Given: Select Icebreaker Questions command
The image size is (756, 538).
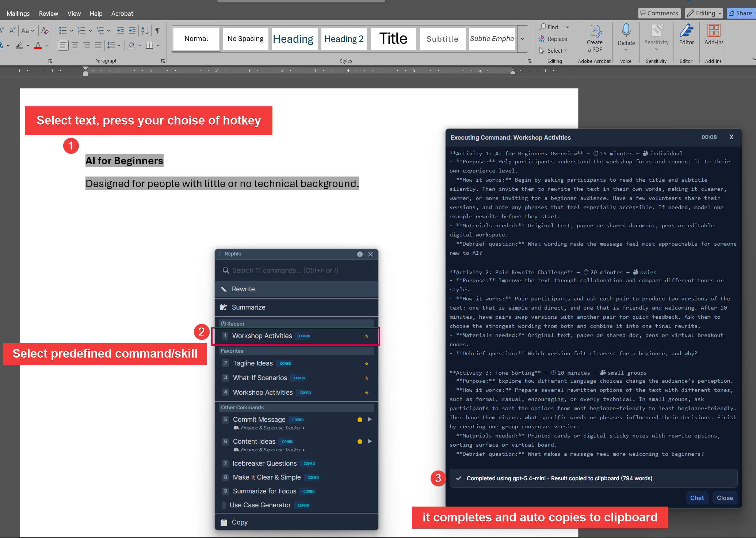Looking at the screenshot, I should 297,463.
